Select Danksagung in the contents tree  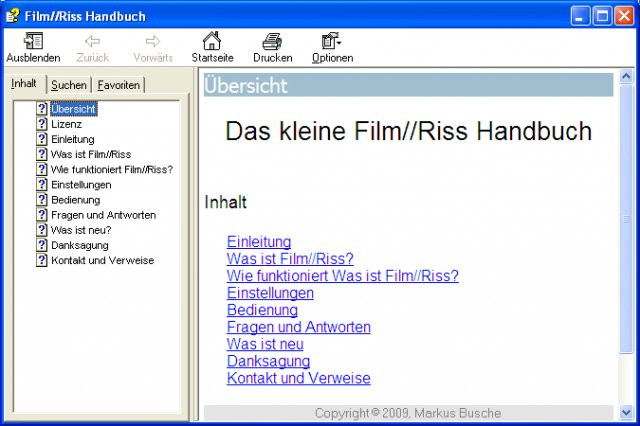(x=80, y=245)
